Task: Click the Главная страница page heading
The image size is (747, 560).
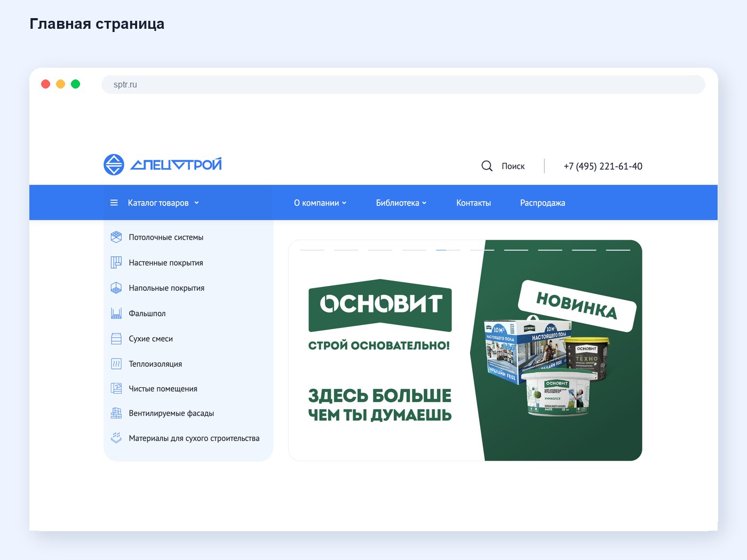Action: click(97, 24)
